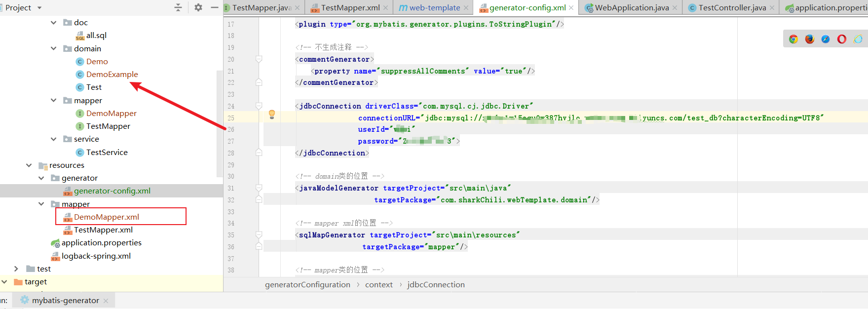Hide the Project tool window

214,7
